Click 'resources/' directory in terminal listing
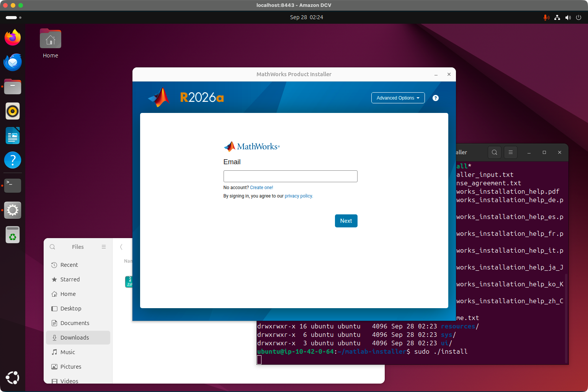This screenshot has height=392, width=588. (460, 327)
